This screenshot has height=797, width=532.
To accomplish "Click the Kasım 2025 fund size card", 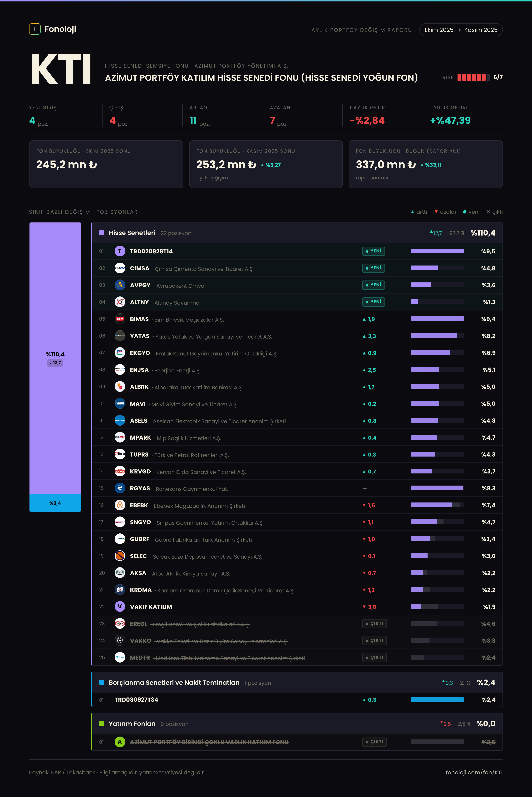I will tap(266, 164).
